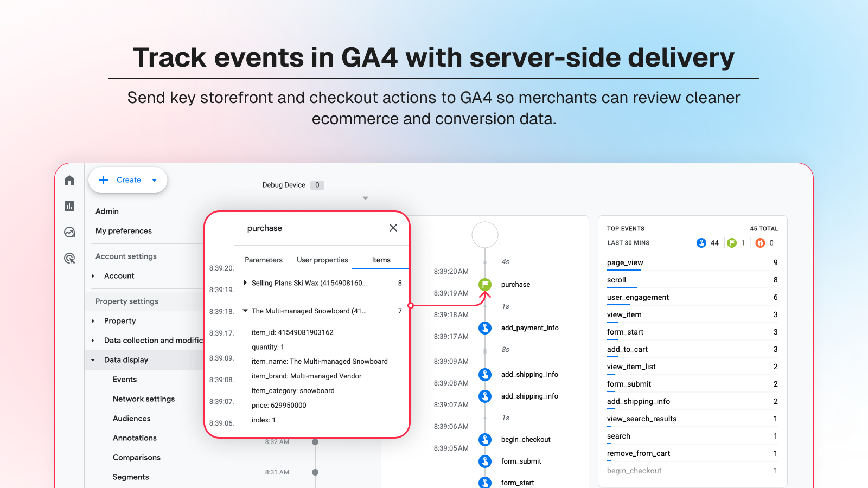Select the purchase event label in timeline
The width and height of the screenshot is (868, 488).
[x=515, y=284]
